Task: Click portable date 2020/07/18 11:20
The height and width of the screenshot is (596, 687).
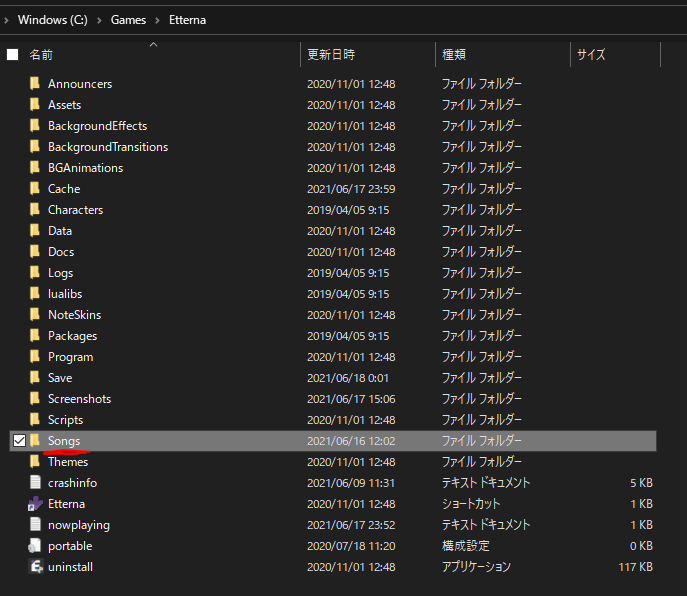Action: tap(351, 546)
